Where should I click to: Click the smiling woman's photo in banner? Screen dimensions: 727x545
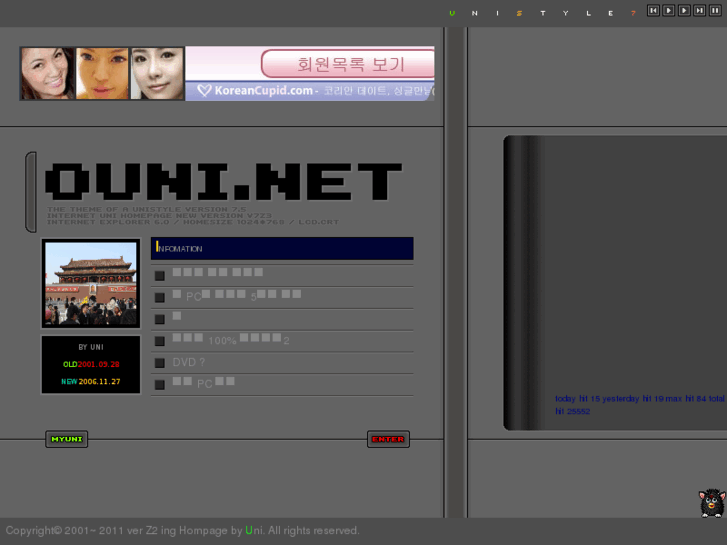click(x=48, y=73)
